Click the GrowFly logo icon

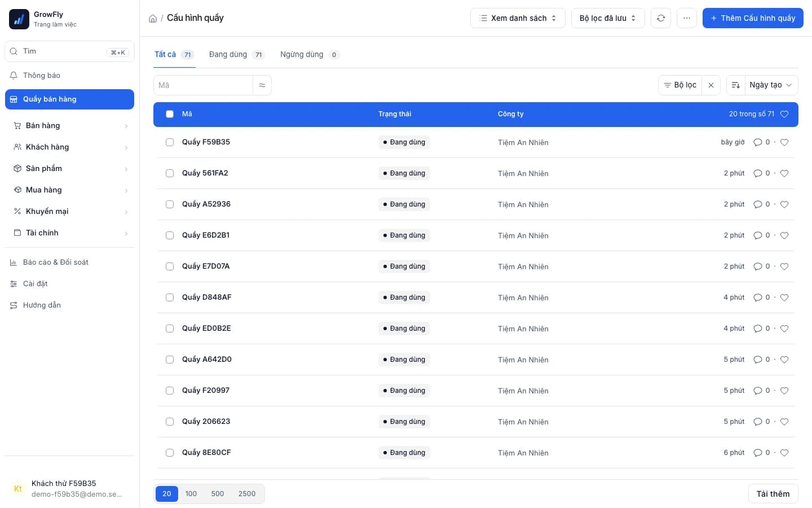point(19,19)
